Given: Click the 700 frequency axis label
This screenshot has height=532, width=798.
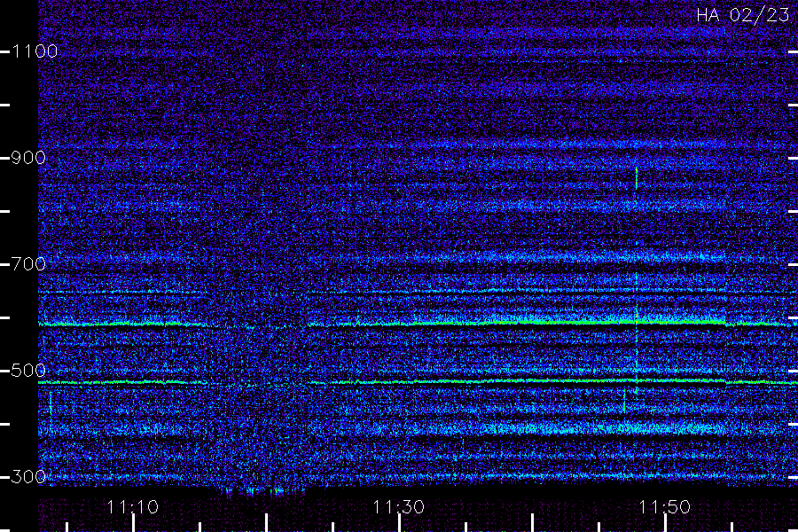Looking at the screenshot, I should tap(28, 264).
